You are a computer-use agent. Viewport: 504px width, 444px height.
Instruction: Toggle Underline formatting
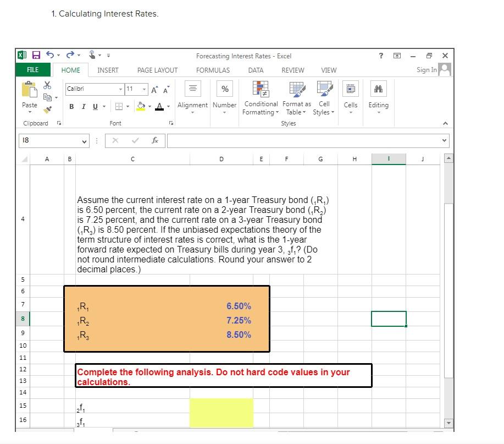pos(95,107)
